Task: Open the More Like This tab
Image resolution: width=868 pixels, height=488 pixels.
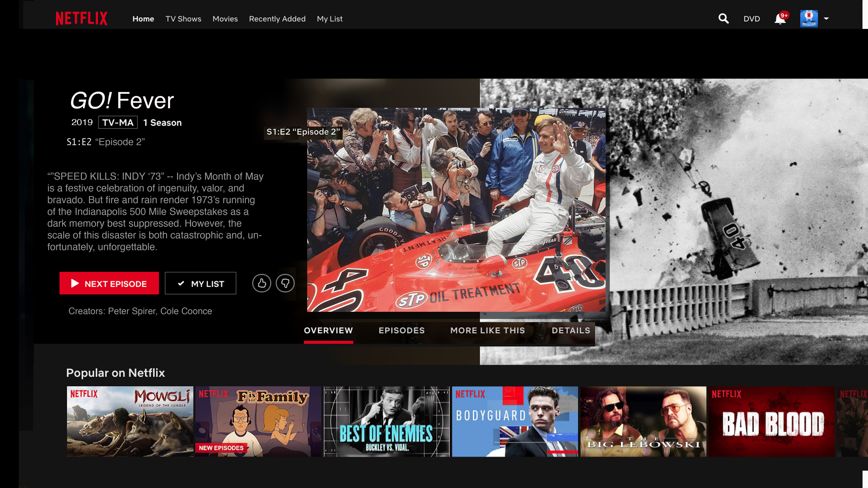Action: [488, 330]
